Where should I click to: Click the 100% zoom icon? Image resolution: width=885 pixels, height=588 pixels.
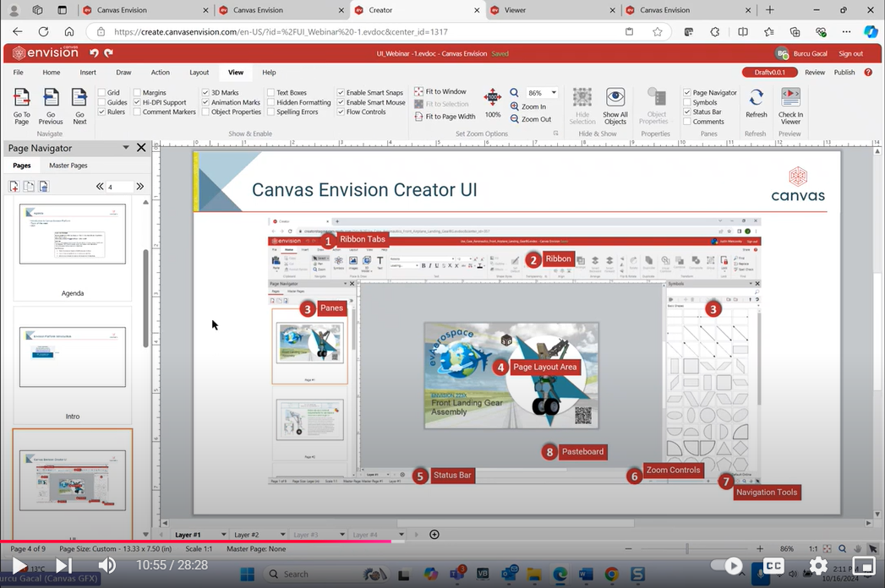(x=493, y=98)
